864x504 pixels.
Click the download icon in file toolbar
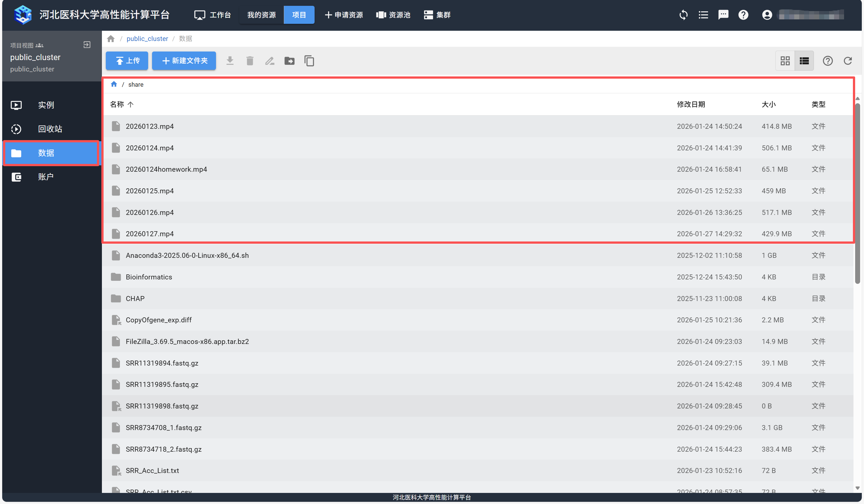[x=230, y=61]
